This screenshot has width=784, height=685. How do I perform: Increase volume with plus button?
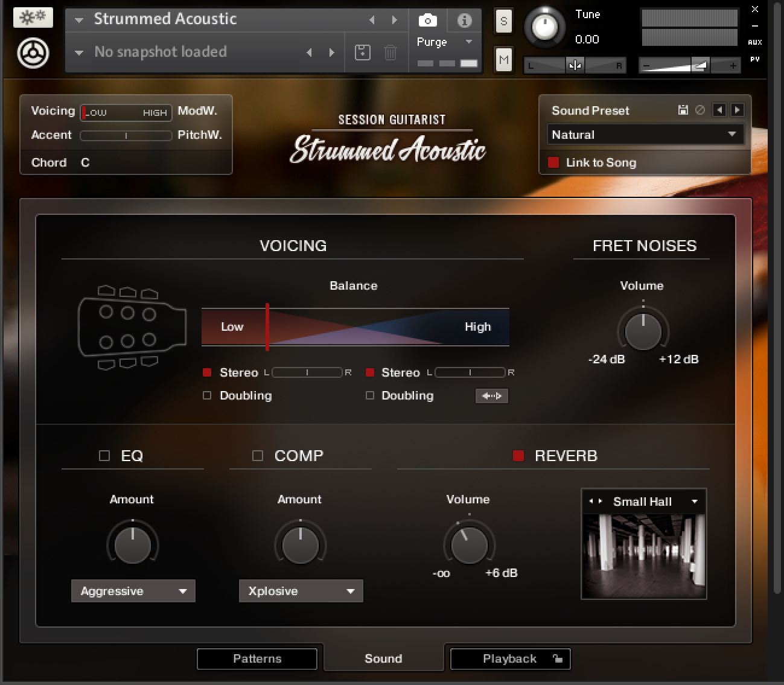733,65
